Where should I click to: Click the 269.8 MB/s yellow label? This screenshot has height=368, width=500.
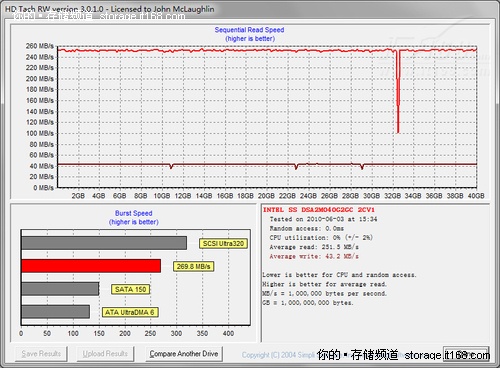click(193, 266)
